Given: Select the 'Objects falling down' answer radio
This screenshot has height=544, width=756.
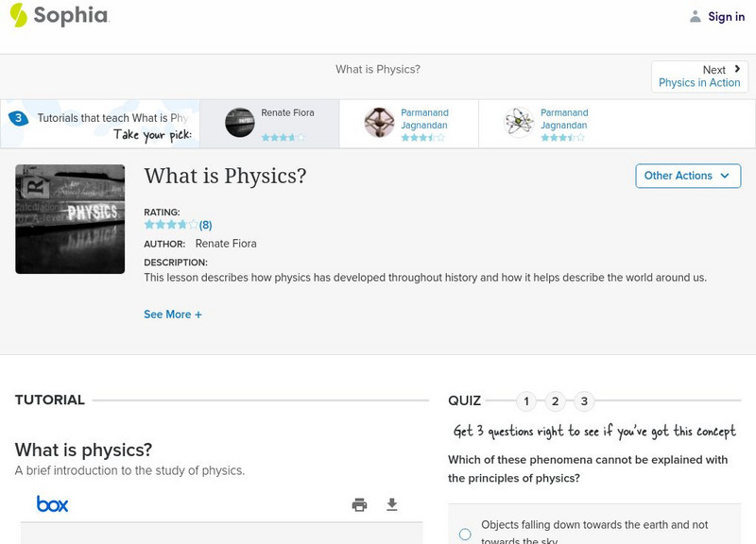Looking at the screenshot, I should pyautogui.click(x=465, y=534).
